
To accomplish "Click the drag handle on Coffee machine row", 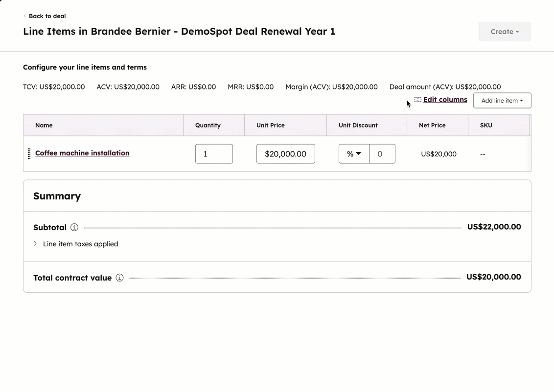I will tap(29, 153).
